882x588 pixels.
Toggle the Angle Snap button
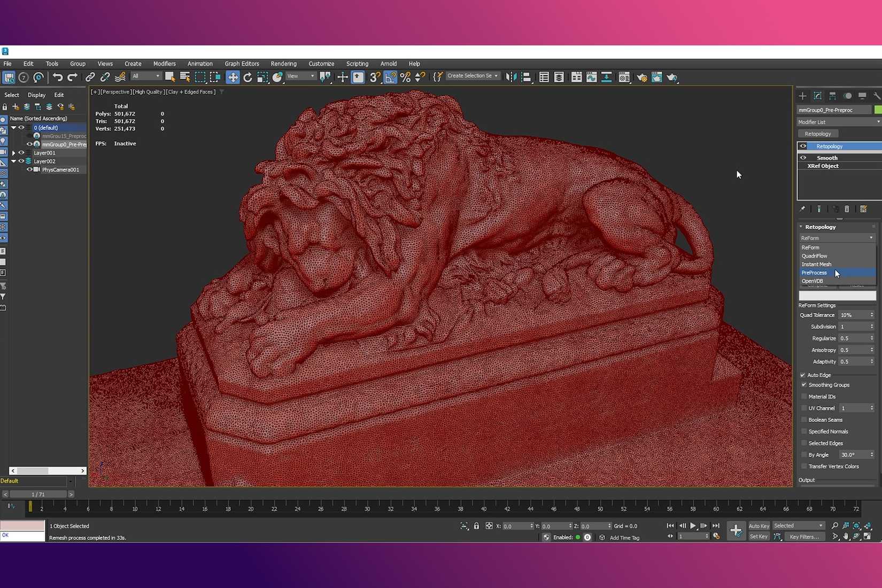coord(391,78)
